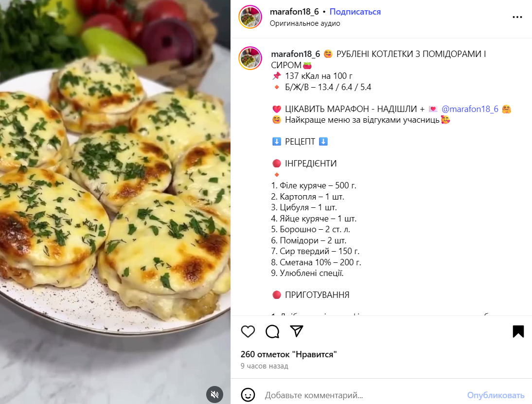The width and height of the screenshot is (532, 404).
Task: Share the post with paper plane icon
Action: pos(297,331)
